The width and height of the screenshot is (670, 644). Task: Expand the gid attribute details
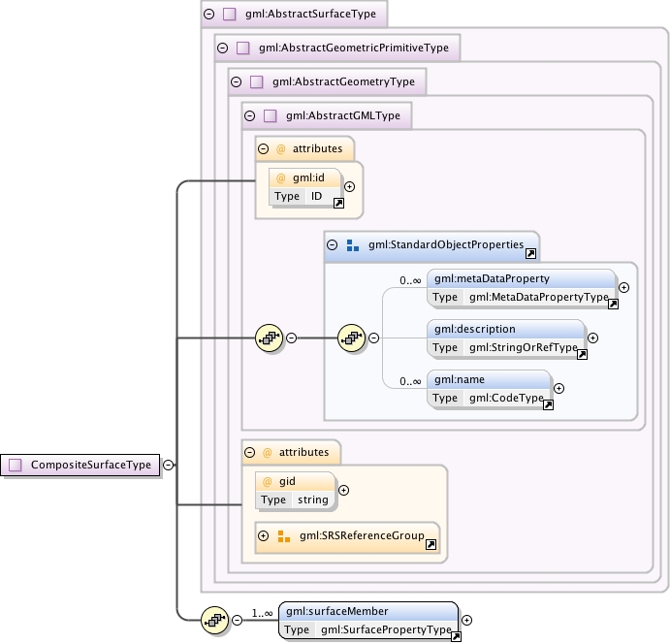tap(343, 490)
